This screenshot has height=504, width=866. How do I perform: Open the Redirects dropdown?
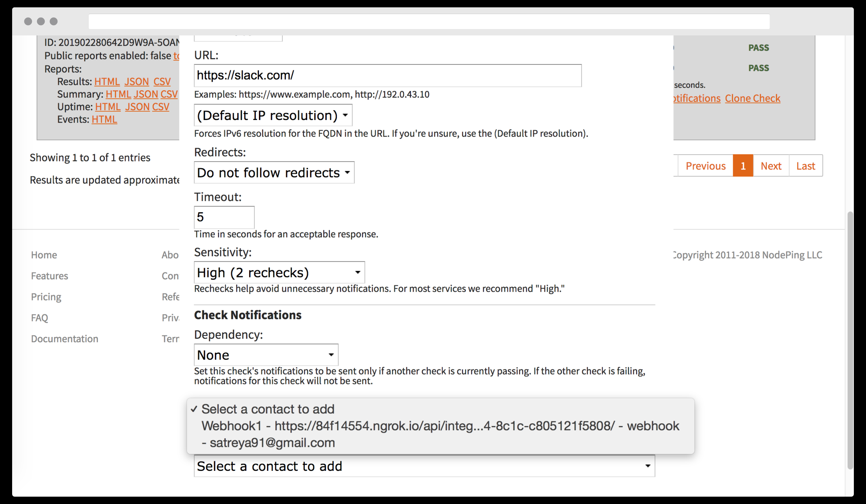274,172
